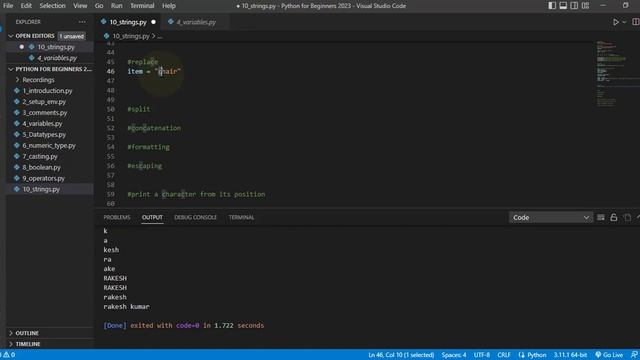The height and width of the screenshot is (360, 640).
Task: Expand Recordings folder
Action: [x=38, y=80]
